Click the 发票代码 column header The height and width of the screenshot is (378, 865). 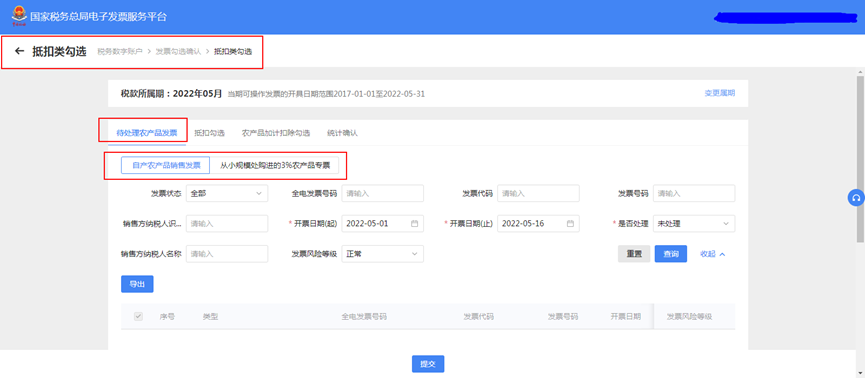[478, 317]
